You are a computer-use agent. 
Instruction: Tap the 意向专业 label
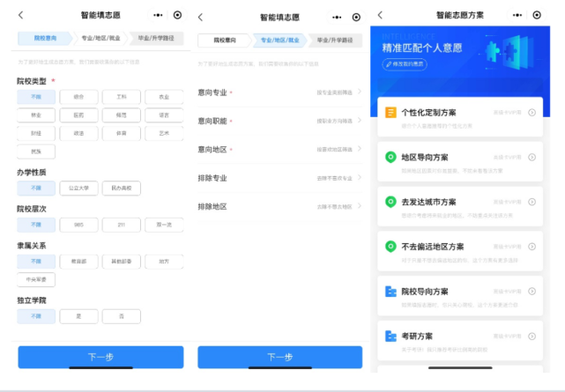212,92
